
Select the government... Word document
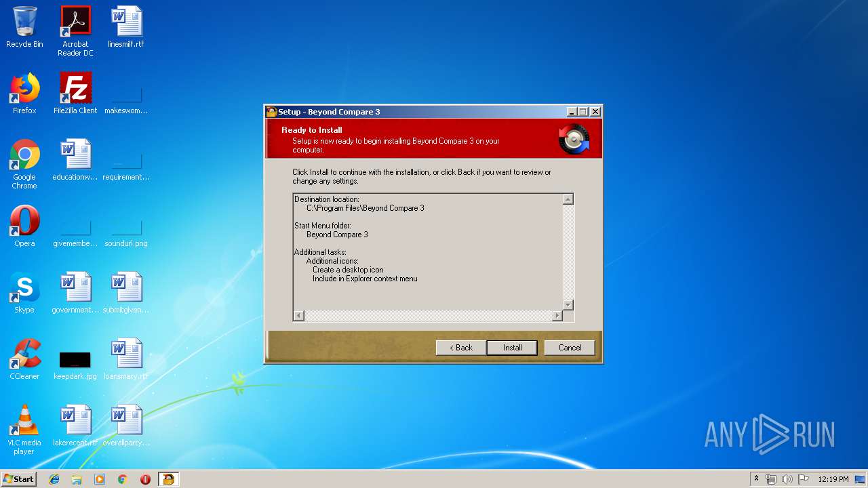click(x=75, y=293)
